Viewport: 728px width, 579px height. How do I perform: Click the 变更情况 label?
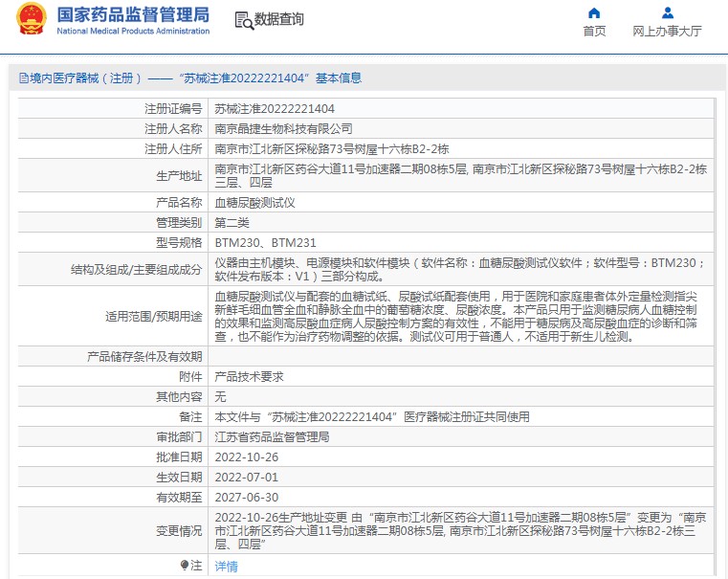tap(179, 531)
